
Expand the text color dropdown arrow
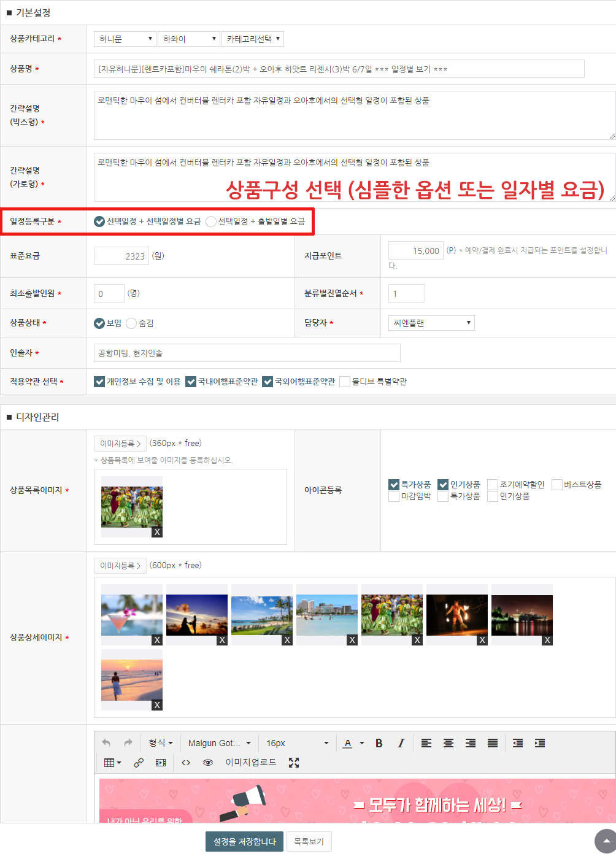tap(362, 743)
